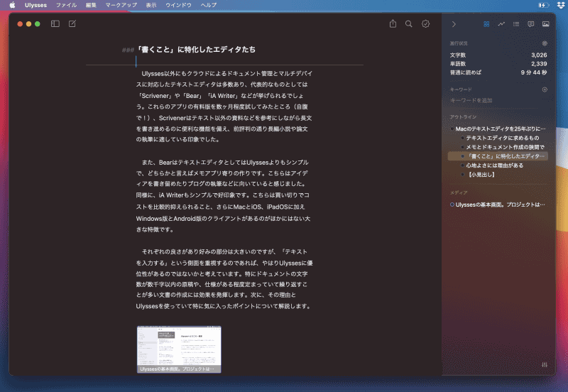Click the ### heading markup tag
This screenshot has width=568, height=392.
[128, 50]
